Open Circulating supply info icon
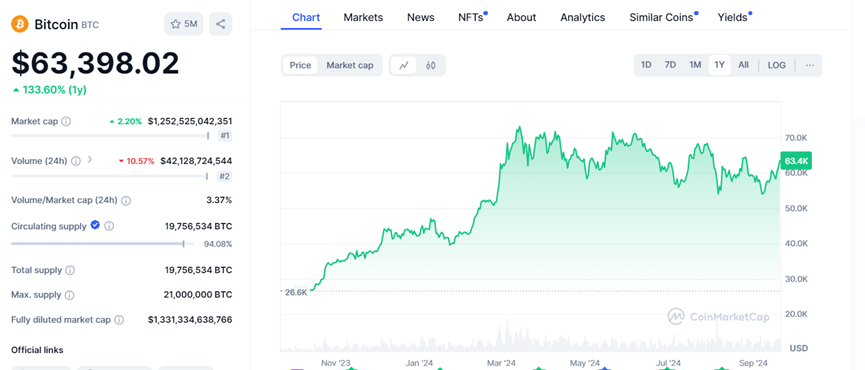The image size is (865, 370). click(109, 226)
